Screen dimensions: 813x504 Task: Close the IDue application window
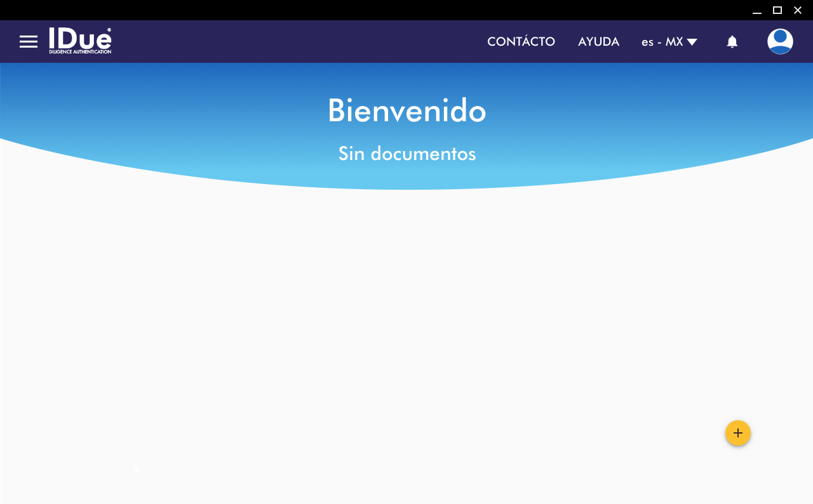[798, 10]
